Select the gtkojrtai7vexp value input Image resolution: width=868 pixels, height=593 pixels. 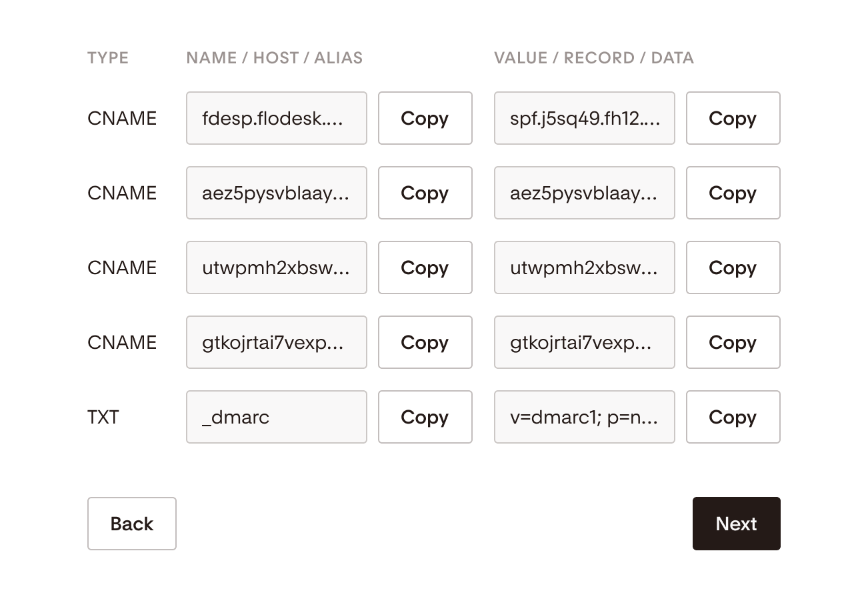tap(585, 342)
